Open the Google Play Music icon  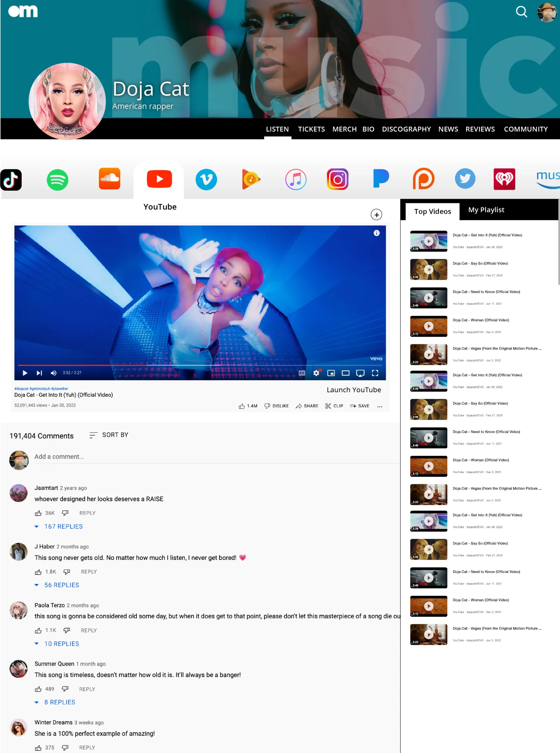(251, 179)
